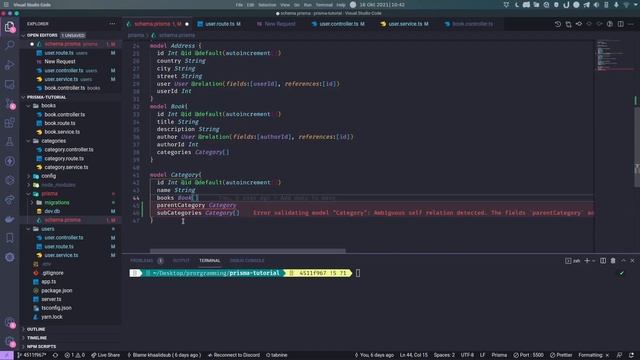
Task: Open category.route.ts in the file tree
Action: pos(64,158)
